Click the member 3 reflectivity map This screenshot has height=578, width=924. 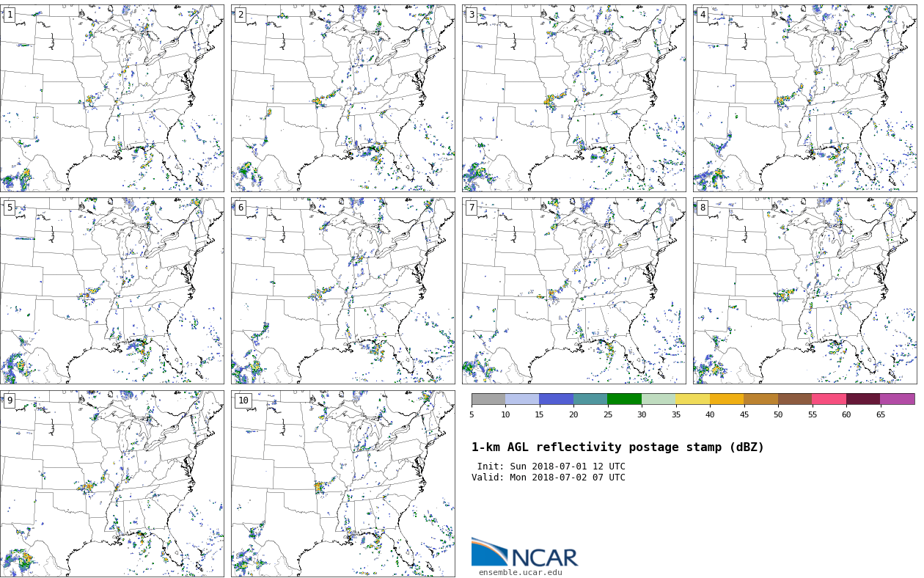click(x=573, y=98)
